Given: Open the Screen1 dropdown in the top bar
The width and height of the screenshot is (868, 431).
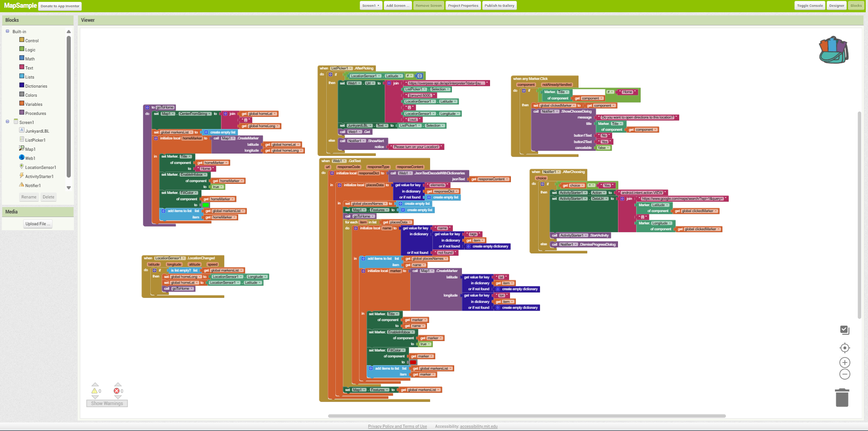Looking at the screenshot, I should pyautogui.click(x=371, y=6).
